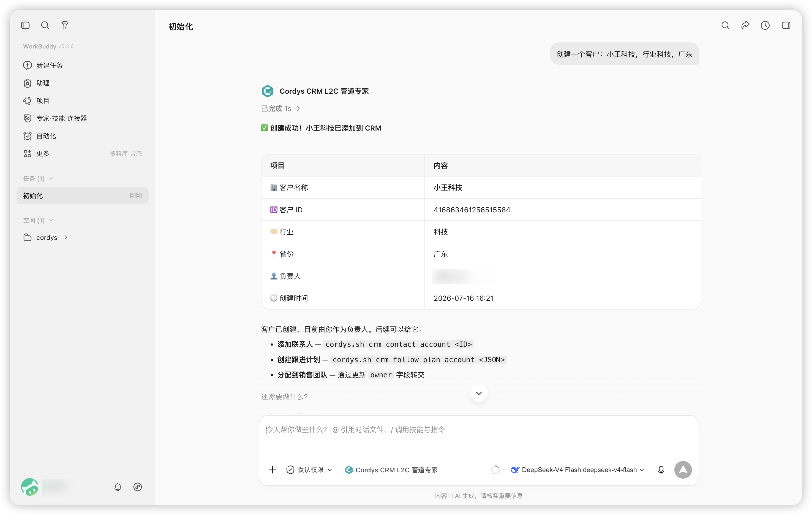812x515 pixels.
Task: Click user message bubble 创建一个客户
Action: pos(624,54)
